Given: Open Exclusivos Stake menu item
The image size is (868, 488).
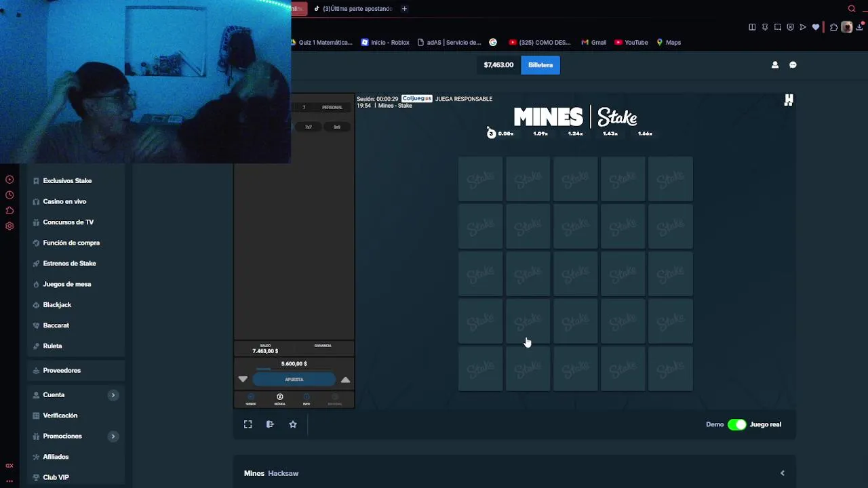Looking at the screenshot, I should coord(67,181).
